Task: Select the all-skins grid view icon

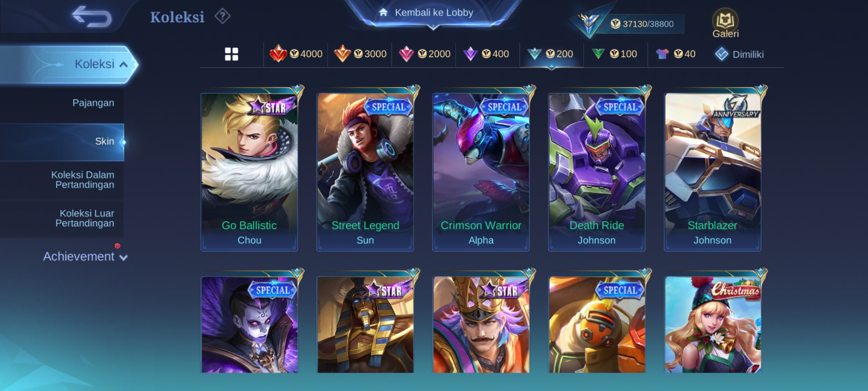Action: (x=231, y=54)
